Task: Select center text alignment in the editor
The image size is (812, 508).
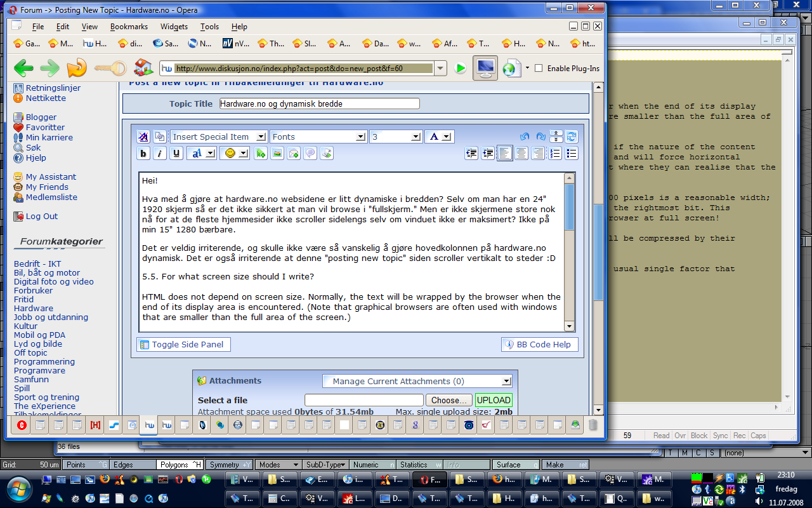Action: 521,153
